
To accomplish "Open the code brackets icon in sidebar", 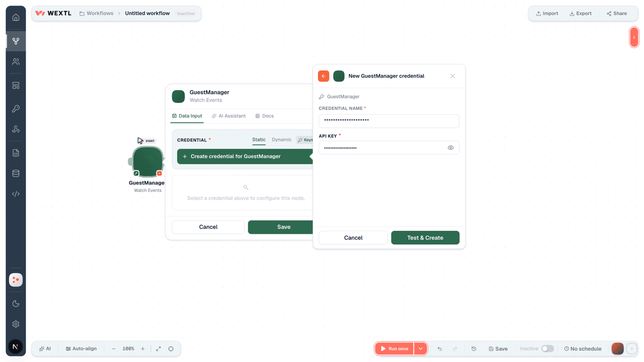I will pos(16,194).
